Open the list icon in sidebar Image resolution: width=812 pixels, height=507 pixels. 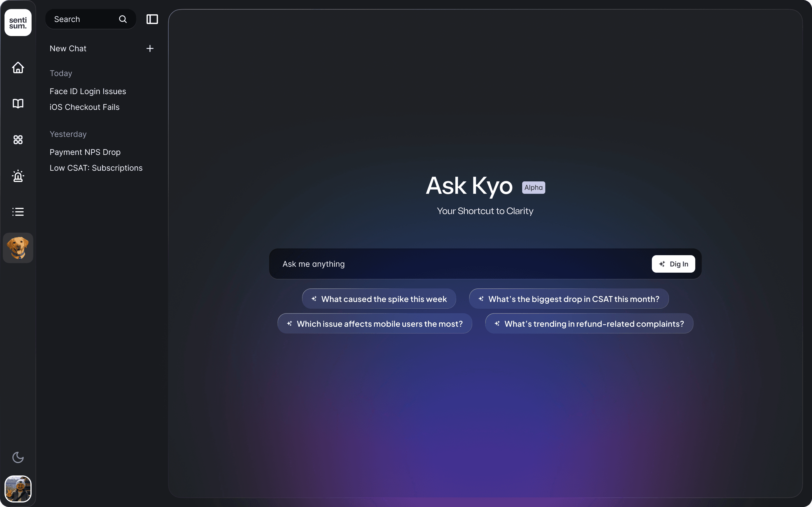click(18, 212)
